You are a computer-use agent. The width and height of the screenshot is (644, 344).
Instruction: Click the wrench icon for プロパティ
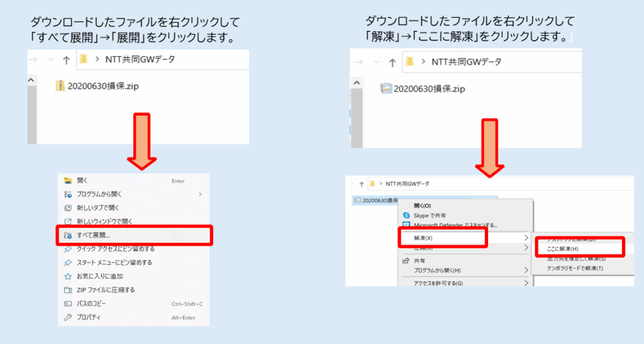click(x=68, y=318)
